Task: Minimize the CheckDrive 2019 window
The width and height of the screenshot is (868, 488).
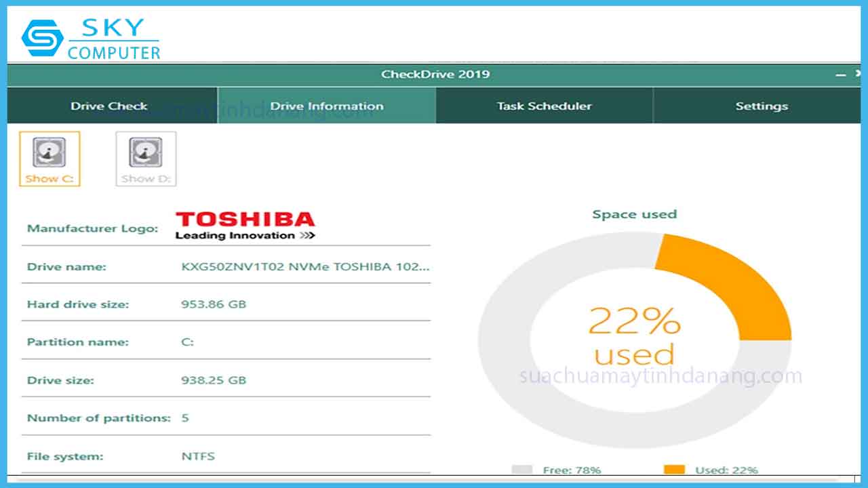Action: 841,75
